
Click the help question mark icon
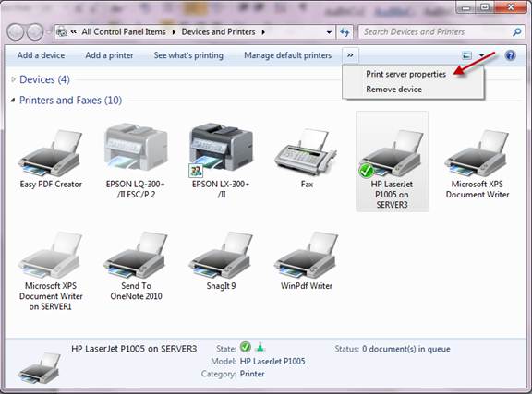(x=510, y=55)
